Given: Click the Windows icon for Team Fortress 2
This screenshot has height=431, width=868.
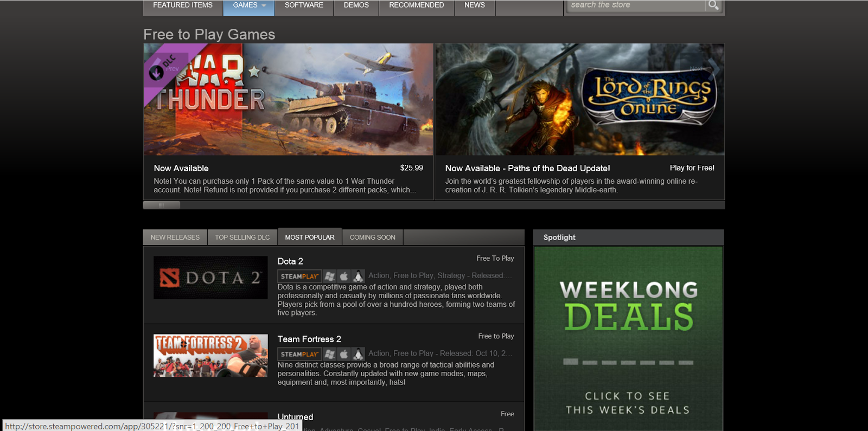Looking at the screenshot, I should 329,354.
